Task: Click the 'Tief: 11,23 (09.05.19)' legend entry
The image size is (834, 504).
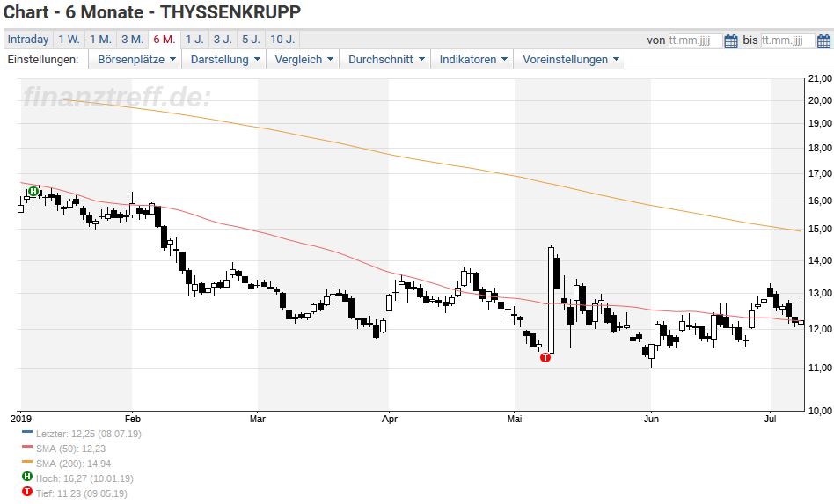Action: pyautogui.click(x=82, y=493)
